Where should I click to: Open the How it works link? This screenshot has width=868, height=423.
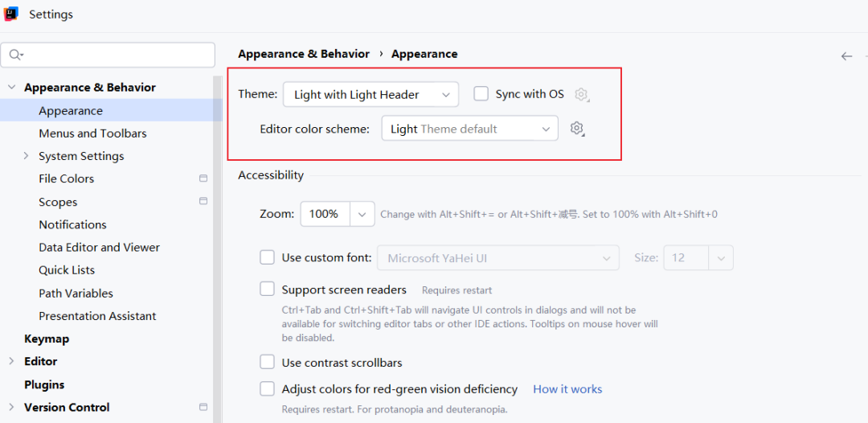(x=567, y=389)
